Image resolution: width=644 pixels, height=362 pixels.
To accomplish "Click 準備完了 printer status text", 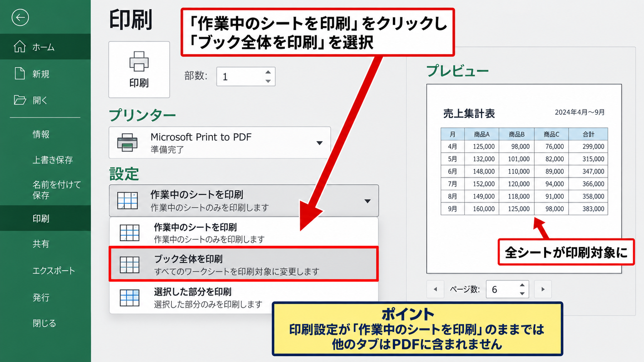I will point(168,150).
